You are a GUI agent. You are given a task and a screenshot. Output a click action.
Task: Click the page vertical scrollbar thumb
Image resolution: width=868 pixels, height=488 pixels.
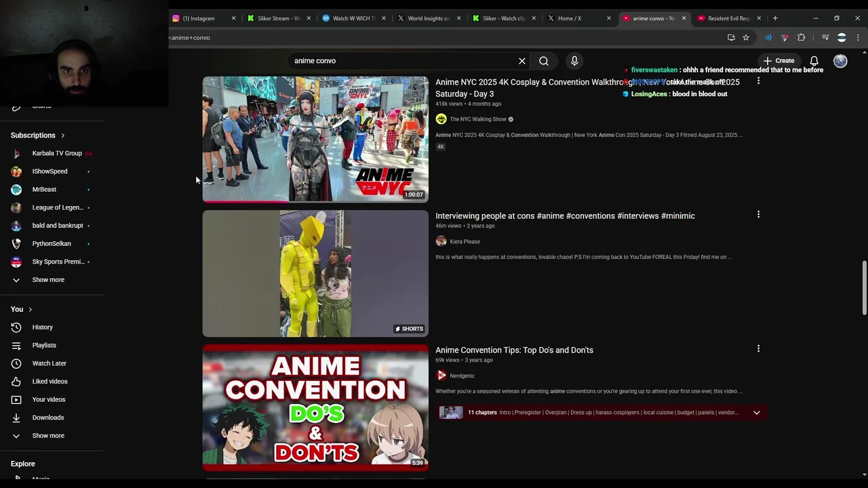click(864, 287)
